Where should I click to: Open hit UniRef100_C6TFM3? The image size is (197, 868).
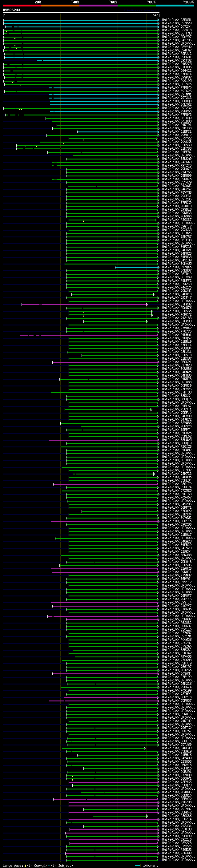click(x=176, y=33)
